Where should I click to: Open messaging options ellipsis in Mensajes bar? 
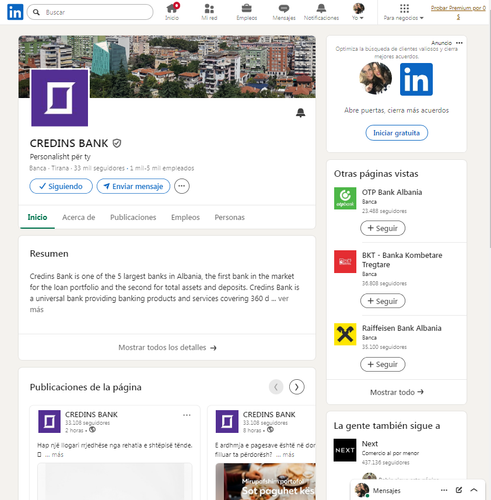tap(444, 490)
